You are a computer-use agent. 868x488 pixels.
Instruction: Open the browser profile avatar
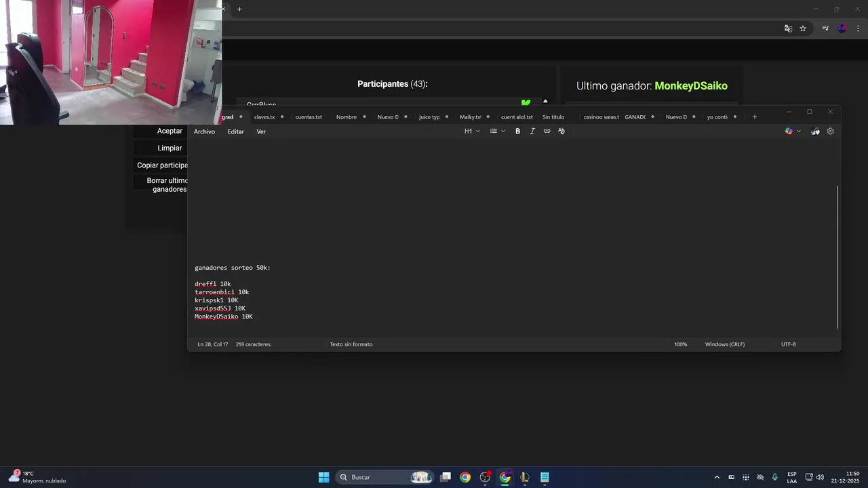point(842,28)
